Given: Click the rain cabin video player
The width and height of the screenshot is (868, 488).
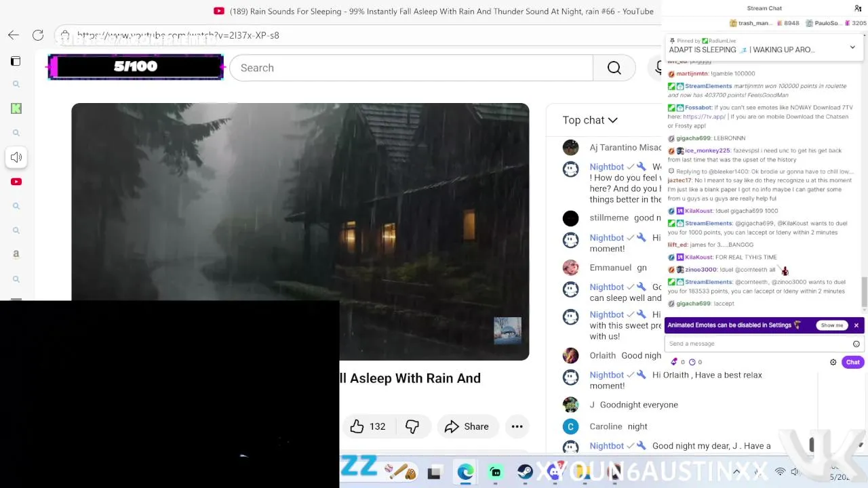Looking at the screenshot, I should [300, 230].
